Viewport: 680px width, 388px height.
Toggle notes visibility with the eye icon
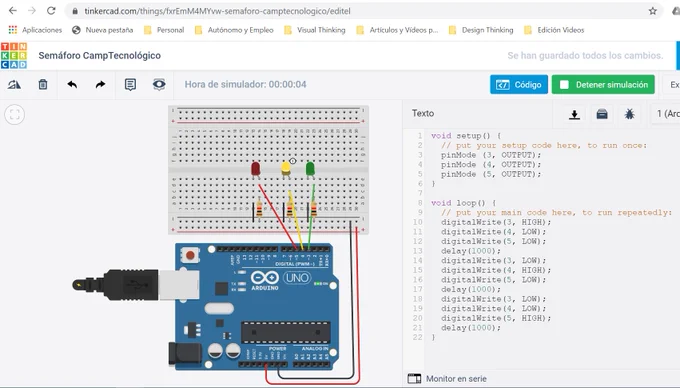point(159,85)
